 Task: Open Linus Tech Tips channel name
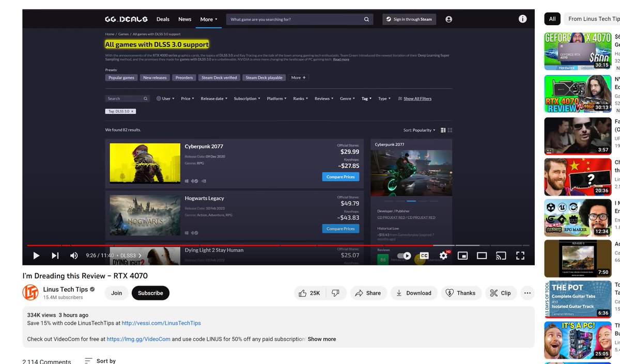tap(66, 289)
